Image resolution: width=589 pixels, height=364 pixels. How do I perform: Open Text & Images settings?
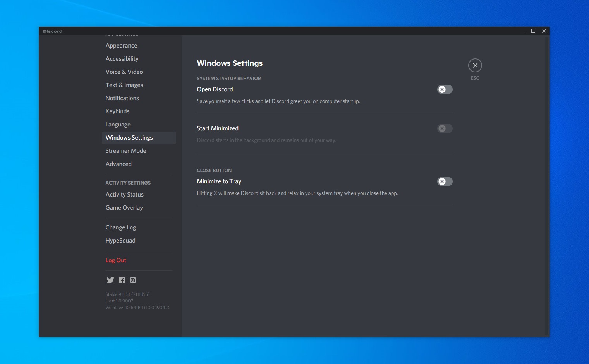139,85
